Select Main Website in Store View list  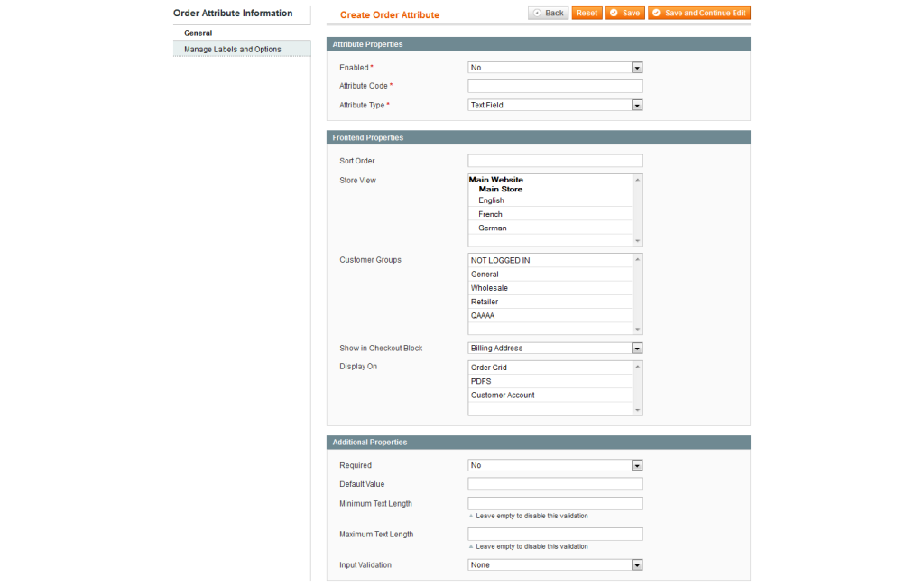(x=495, y=180)
